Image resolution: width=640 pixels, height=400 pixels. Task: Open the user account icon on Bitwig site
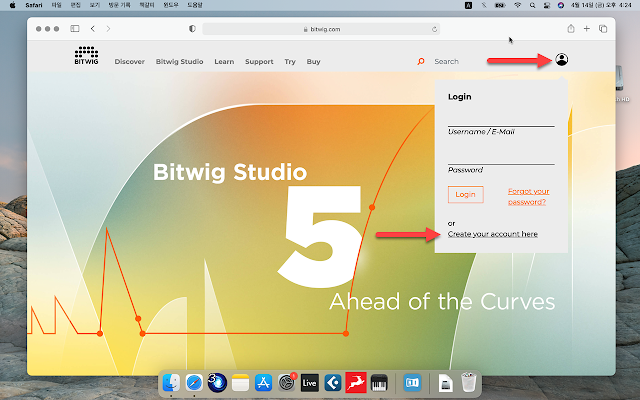(x=562, y=60)
